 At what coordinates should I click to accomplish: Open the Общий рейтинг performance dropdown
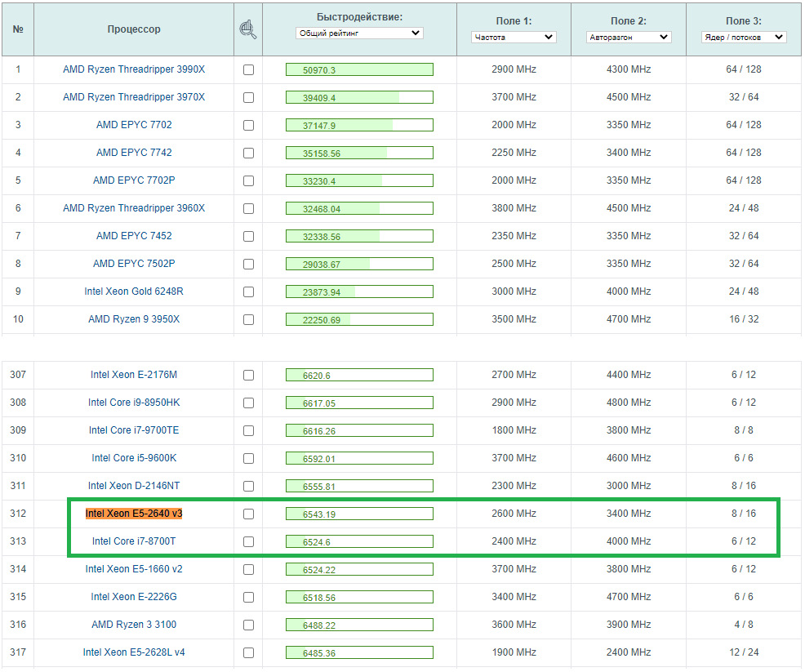pos(359,33)
